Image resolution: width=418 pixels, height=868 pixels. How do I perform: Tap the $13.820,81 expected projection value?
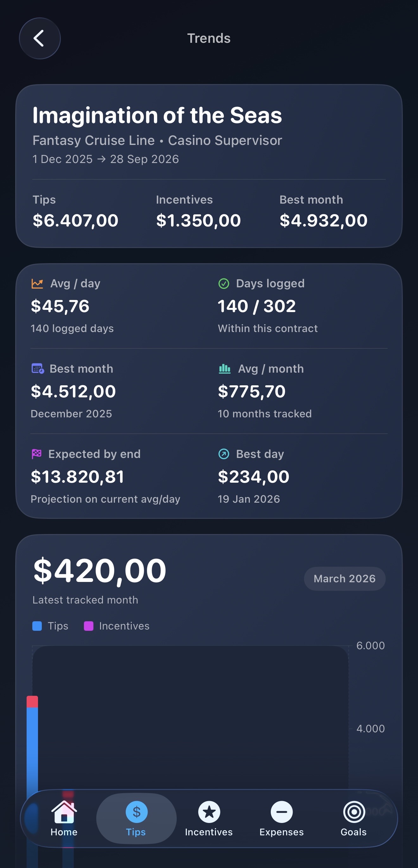coord(77,476)
